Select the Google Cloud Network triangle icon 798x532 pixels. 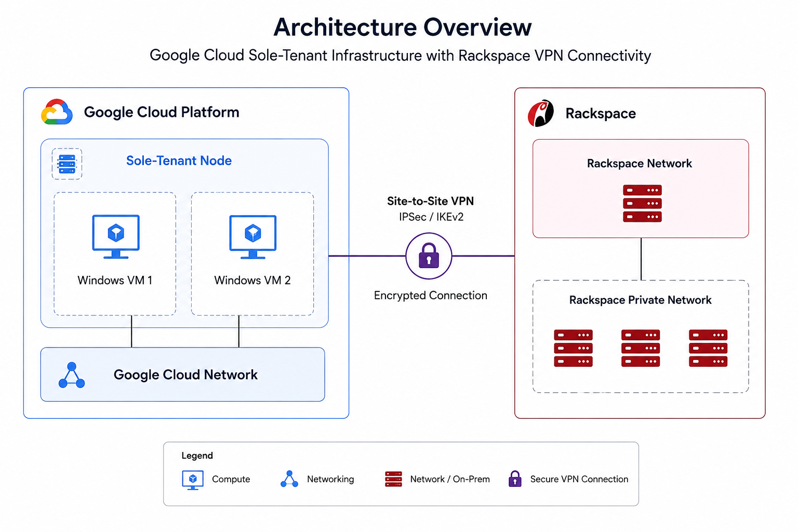72,375
